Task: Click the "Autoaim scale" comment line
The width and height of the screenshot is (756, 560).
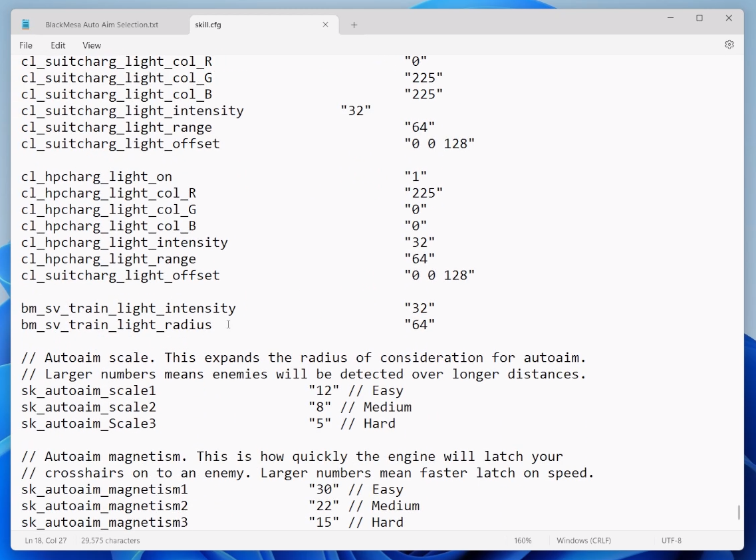Action: (303, 358)
